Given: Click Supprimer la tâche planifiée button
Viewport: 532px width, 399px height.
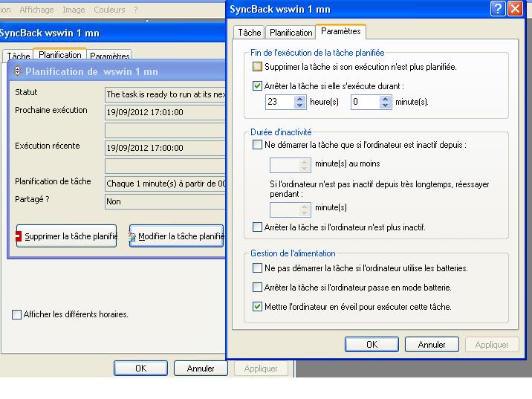Looking at the screenshot, I should tap(67, 236).
